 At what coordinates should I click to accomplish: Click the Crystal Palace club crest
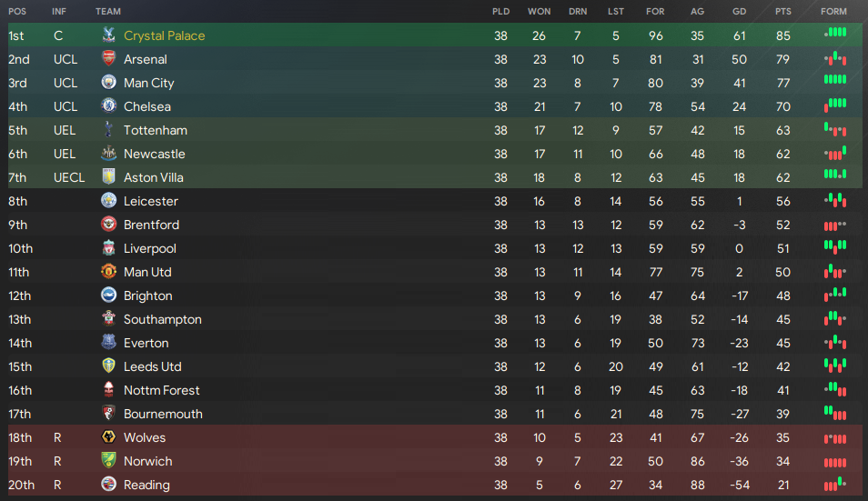108,35
